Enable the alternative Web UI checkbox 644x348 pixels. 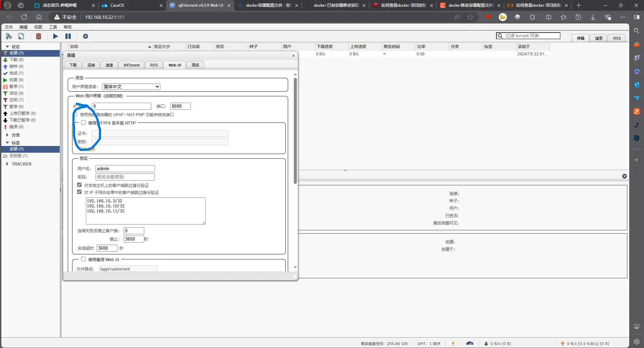pos(83,259)
